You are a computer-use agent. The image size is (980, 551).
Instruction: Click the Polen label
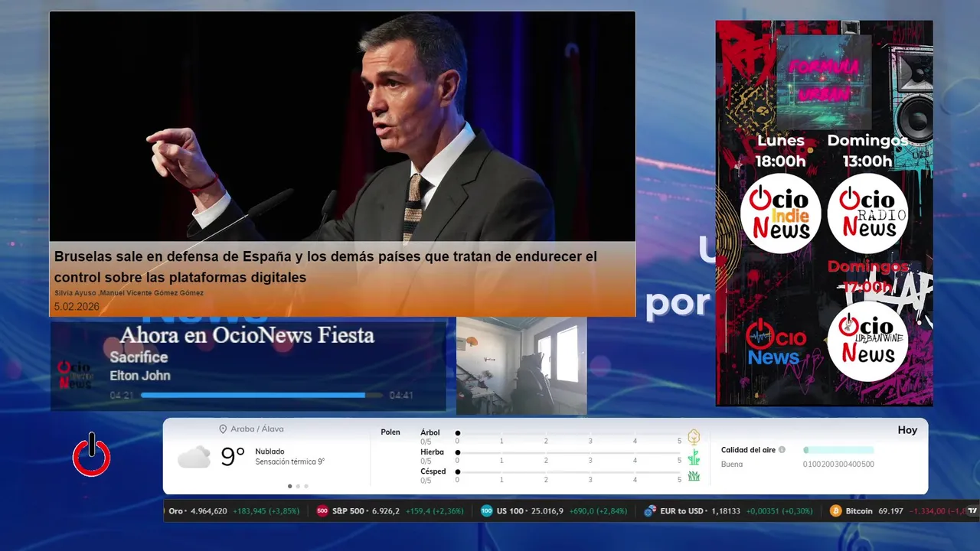pos(390,432)
